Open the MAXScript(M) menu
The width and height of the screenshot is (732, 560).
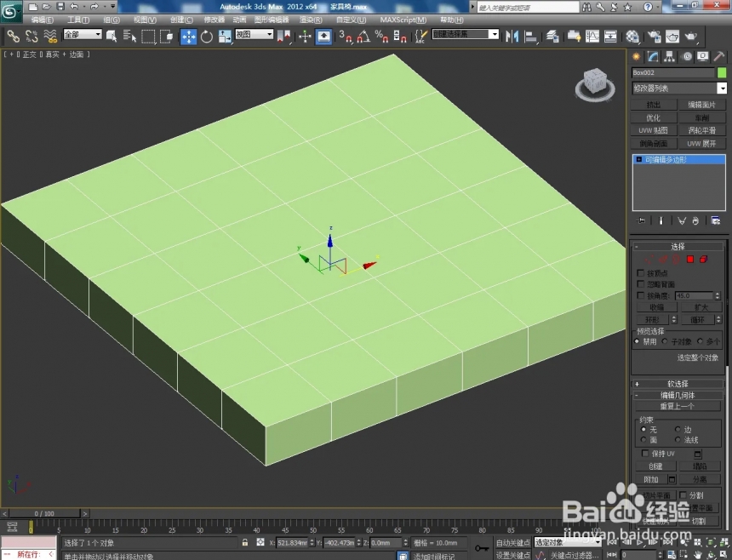pos(403,20)
